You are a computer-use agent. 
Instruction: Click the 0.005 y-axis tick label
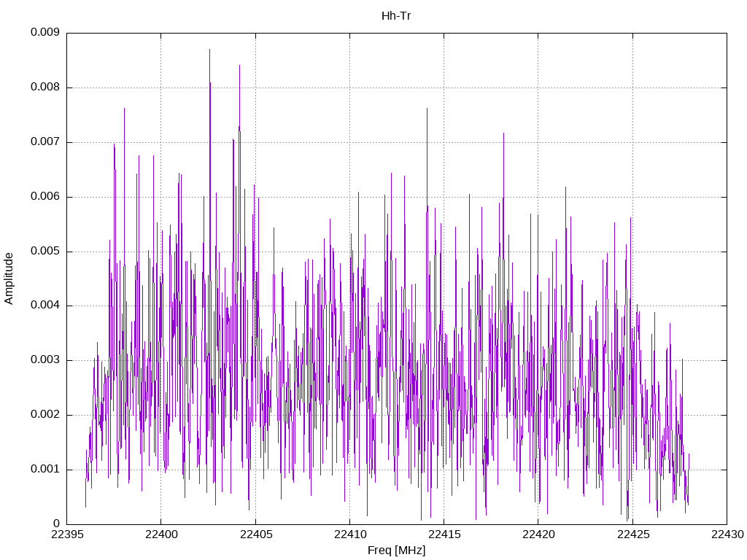pyautogui.click(x=44, y=251)
